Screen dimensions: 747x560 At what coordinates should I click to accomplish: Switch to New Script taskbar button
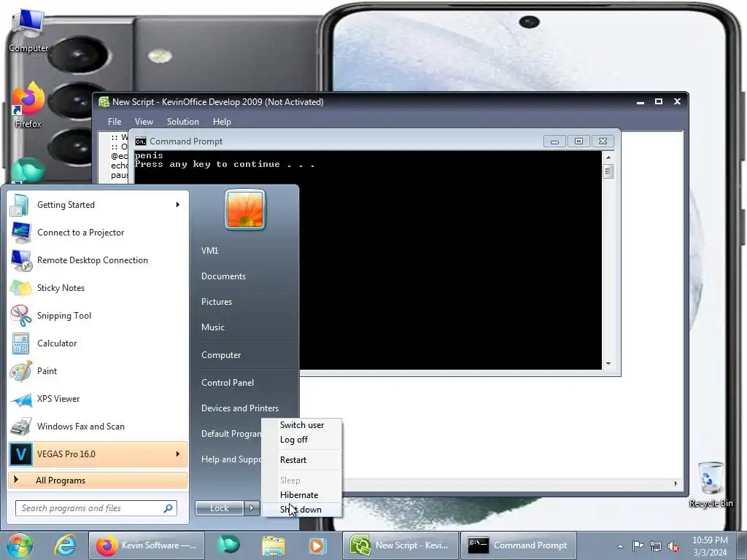tap(399, 545)
